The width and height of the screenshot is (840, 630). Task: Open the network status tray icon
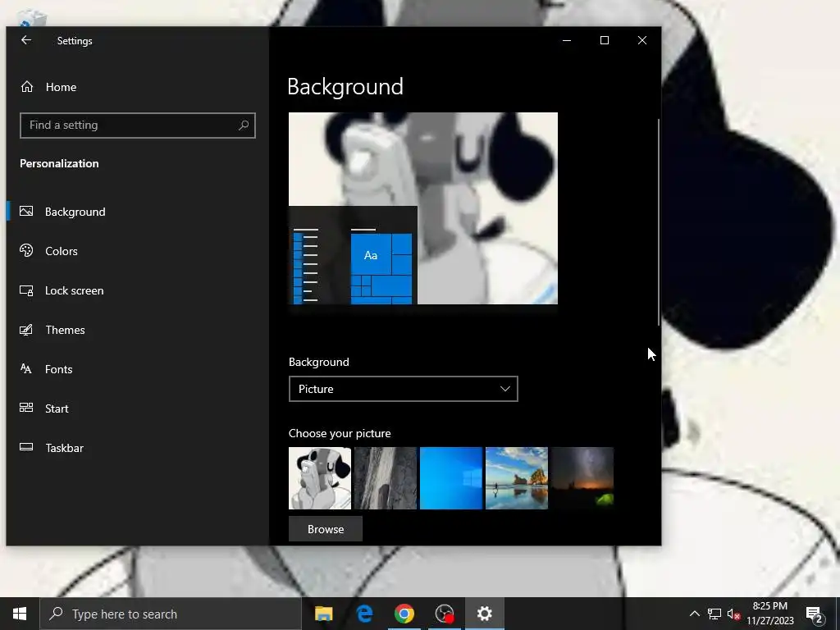tap(714, 614)
